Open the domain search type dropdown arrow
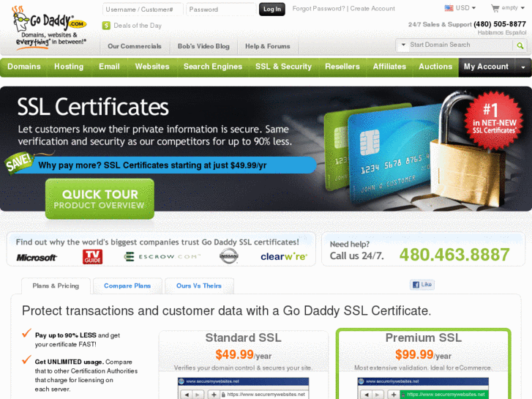Screen dimensions: 532x399 403,45
